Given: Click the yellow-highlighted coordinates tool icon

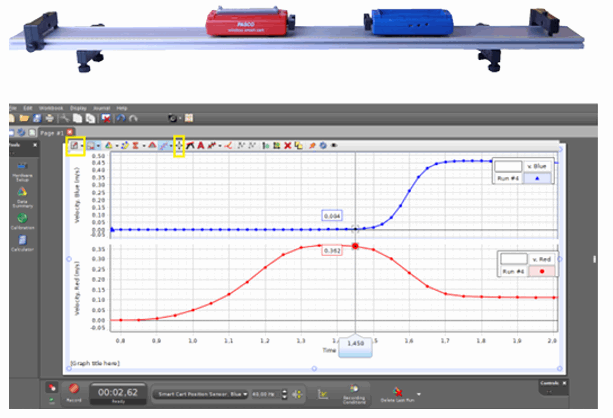Looking at the screenshot, I should (180, 146).
